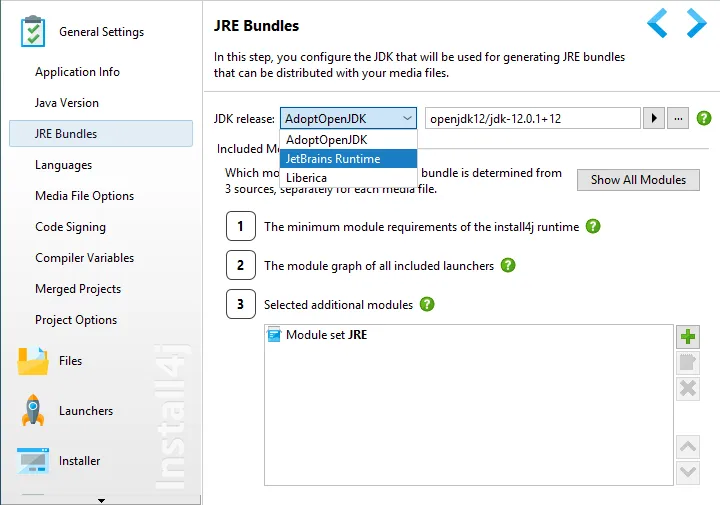This screenshot has width=720, height=505.
Task: Go to next step with right arrow
Action: coord(697,23)
